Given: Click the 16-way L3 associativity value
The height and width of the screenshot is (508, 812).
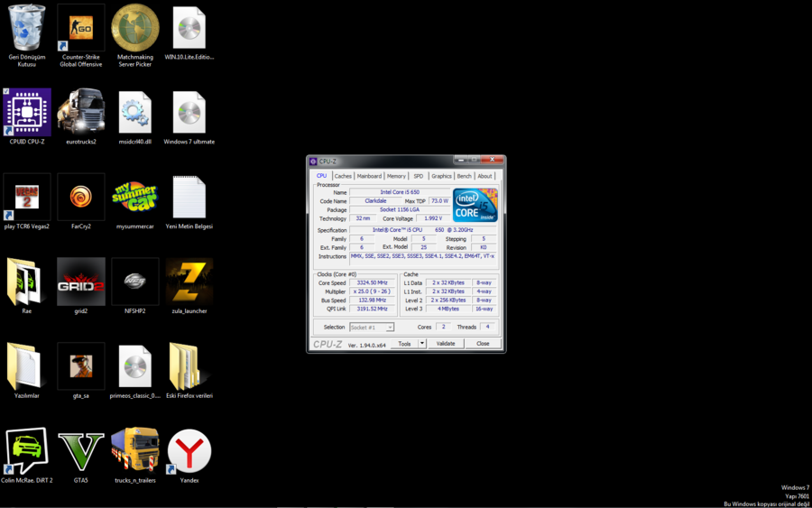Looking at the screenshot, I should pos(484,309).
